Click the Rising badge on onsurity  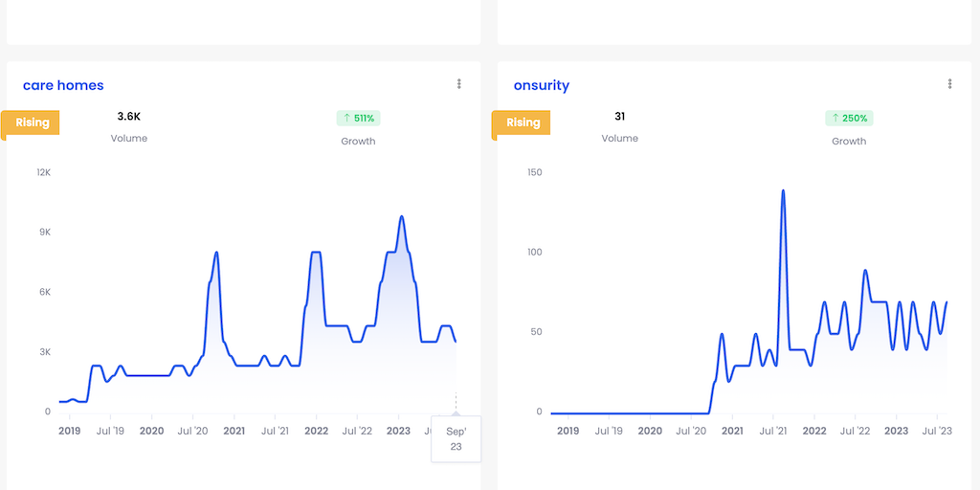pyautogui.click(x=523, y=122)
